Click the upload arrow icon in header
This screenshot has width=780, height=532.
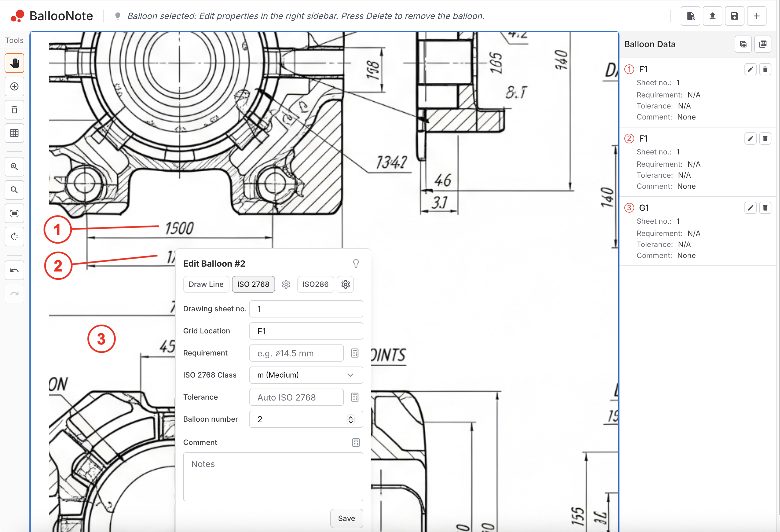coord(713,16)
